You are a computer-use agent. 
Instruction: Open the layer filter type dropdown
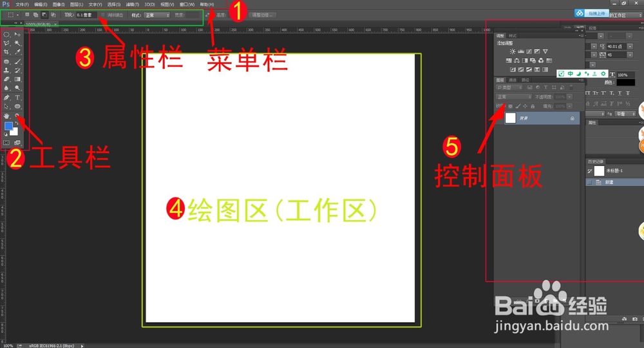[x=509, y=87]
